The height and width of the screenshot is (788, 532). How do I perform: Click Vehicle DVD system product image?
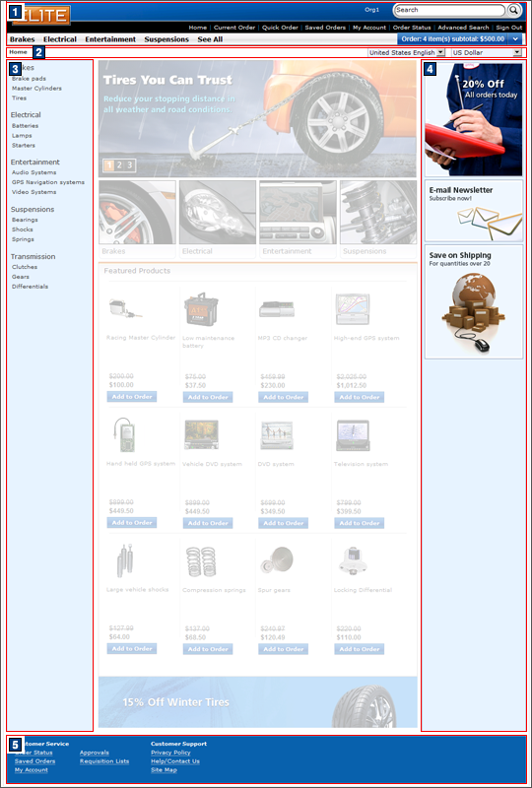(201, 434)
